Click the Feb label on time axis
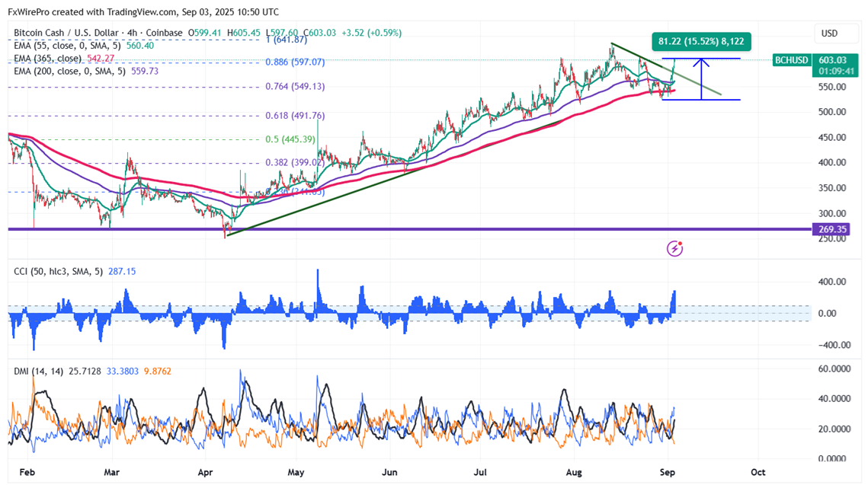This screenshot has height=485, width=868. tap(27, 472)
